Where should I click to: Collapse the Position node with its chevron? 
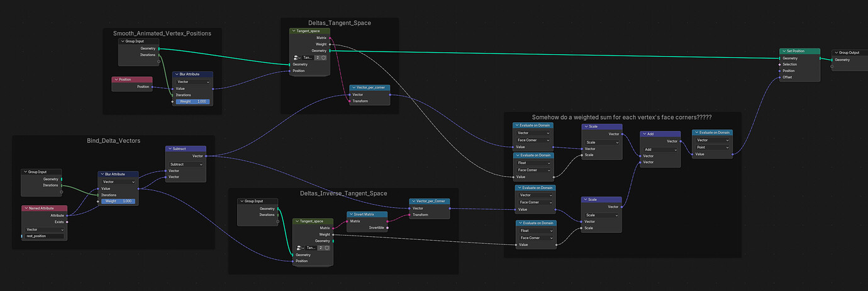pos(116,80)
